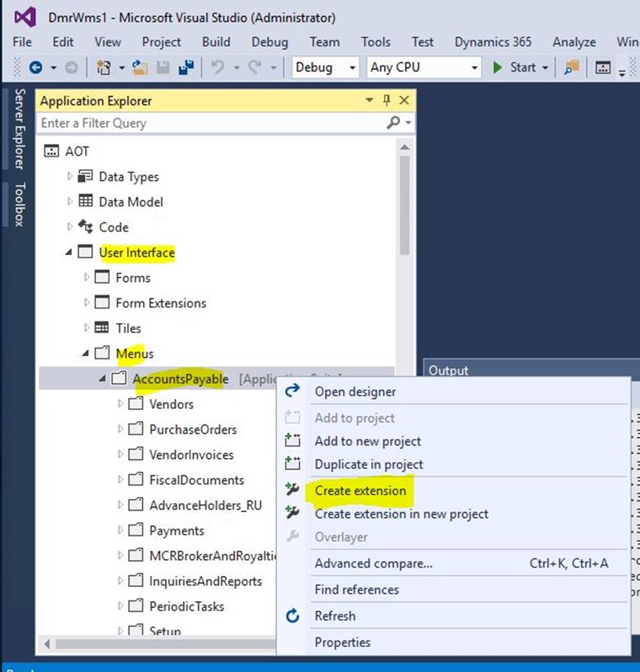Viewport: 640px width, 672px height.
Task: Open the Toolbox side tab
Action: click(x=19, y=205)
